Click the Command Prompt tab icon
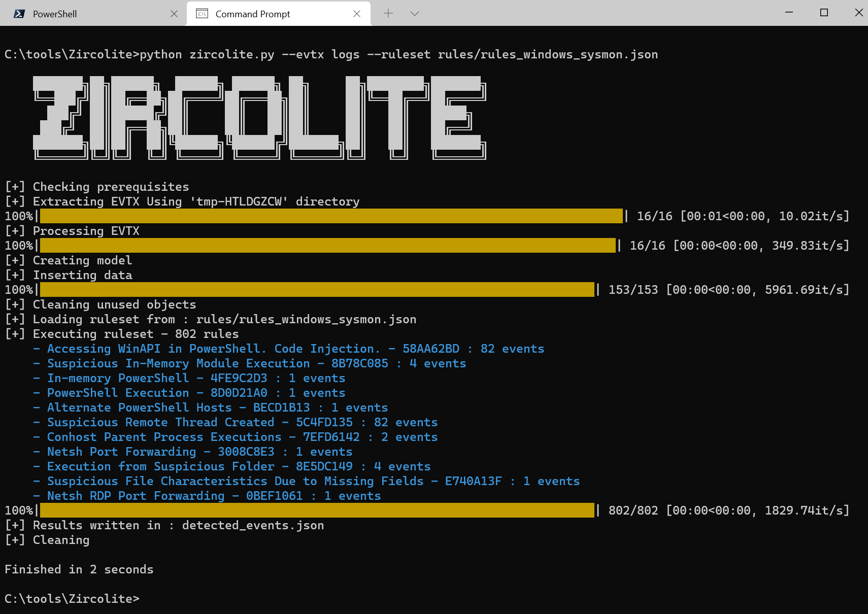 tap(202, 14)
